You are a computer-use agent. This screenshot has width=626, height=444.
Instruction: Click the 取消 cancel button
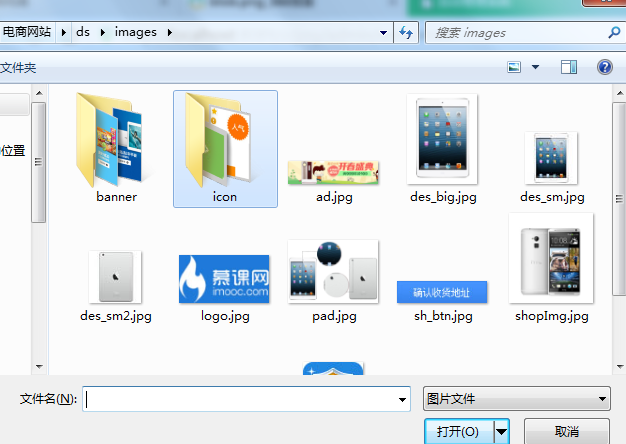coord(566,431)
